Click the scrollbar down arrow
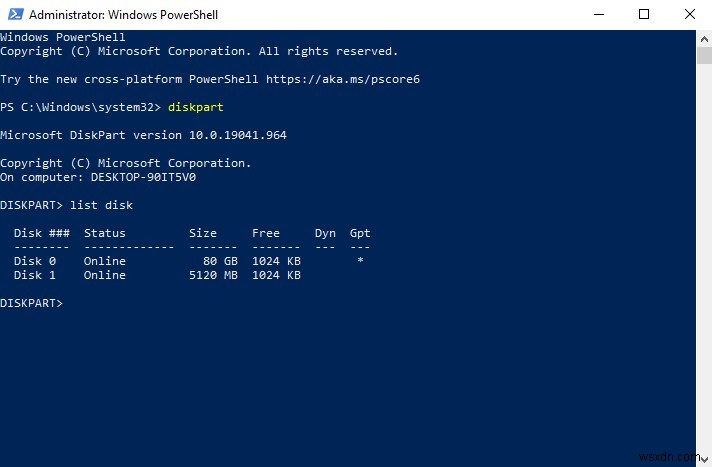Screen dimensions: 712x467 tap(704, 459)
